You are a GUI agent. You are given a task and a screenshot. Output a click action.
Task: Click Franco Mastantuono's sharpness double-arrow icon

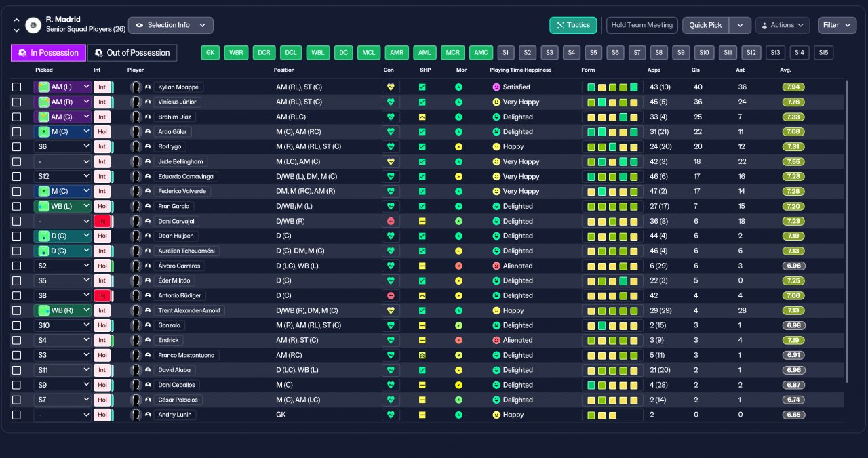click(x=422, y=356)
